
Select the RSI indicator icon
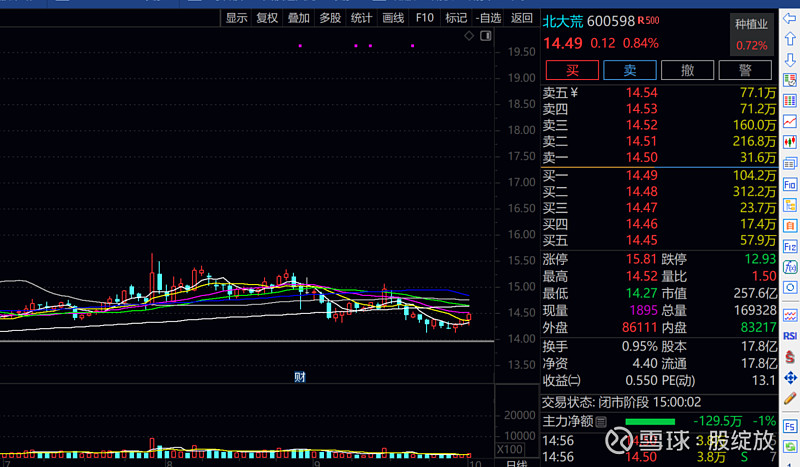[790, 336]
